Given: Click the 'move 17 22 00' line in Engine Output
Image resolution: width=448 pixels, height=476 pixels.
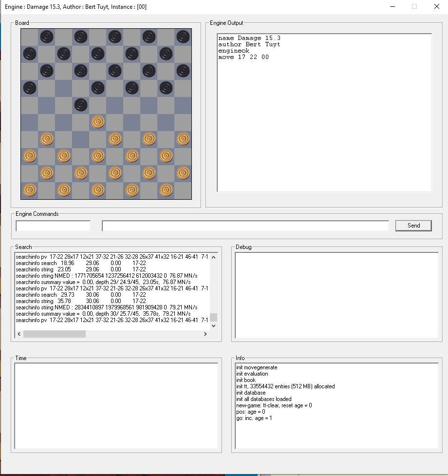Looking at the screenshot, I should (x=243, y=57).
